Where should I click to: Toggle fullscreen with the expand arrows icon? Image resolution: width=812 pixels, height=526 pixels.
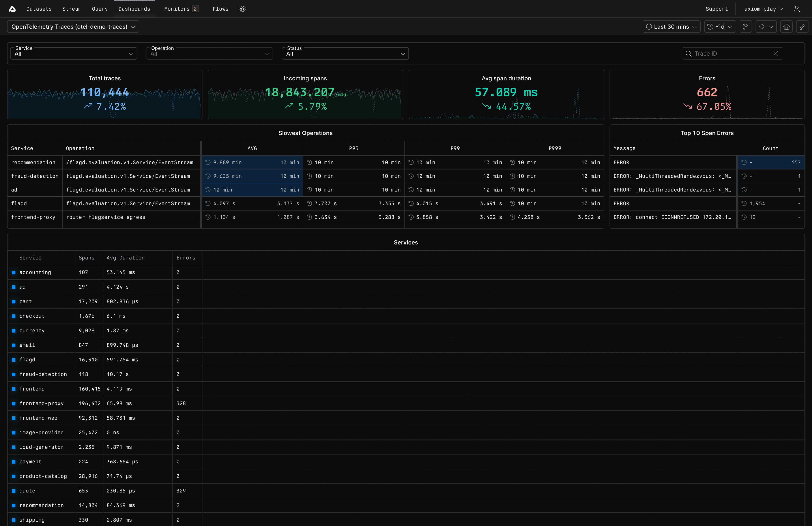point(802,27)
